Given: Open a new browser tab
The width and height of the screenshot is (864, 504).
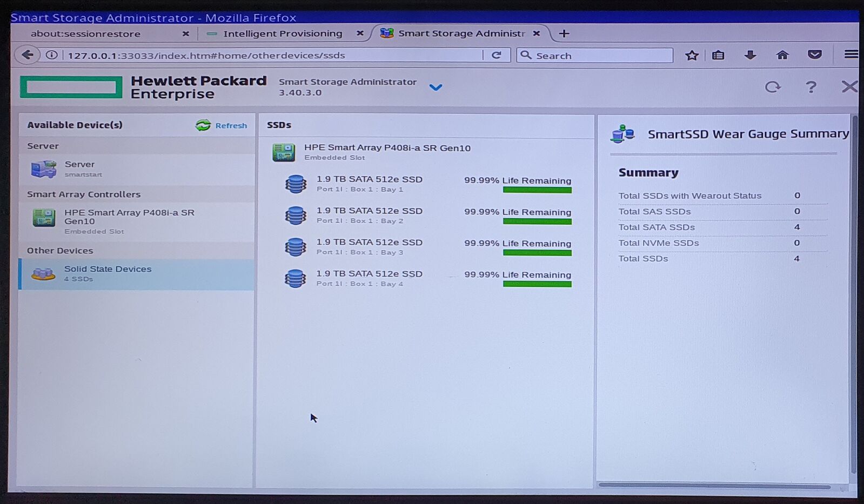Looking at the screenshot, I should (564, 33).
